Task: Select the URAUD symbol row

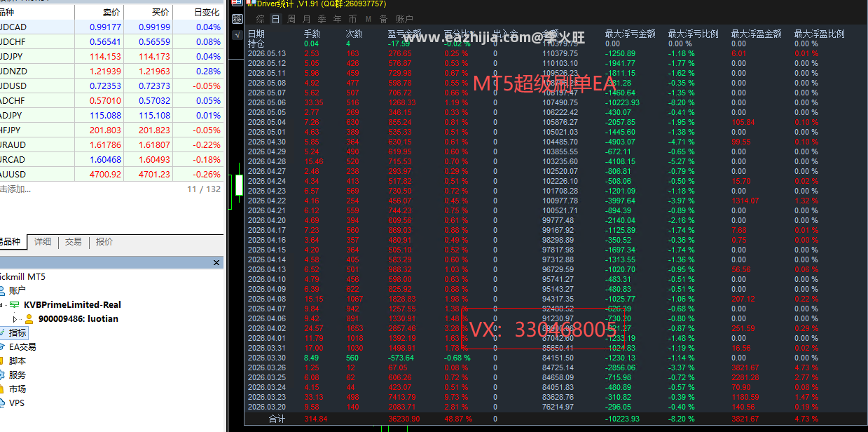Action: pos(112,144)
